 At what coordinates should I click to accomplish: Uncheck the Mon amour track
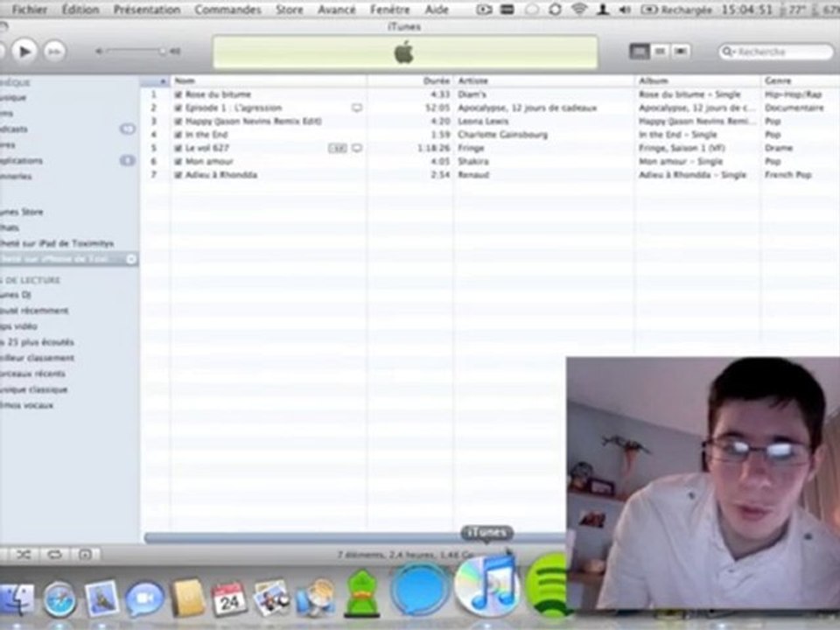178,161
